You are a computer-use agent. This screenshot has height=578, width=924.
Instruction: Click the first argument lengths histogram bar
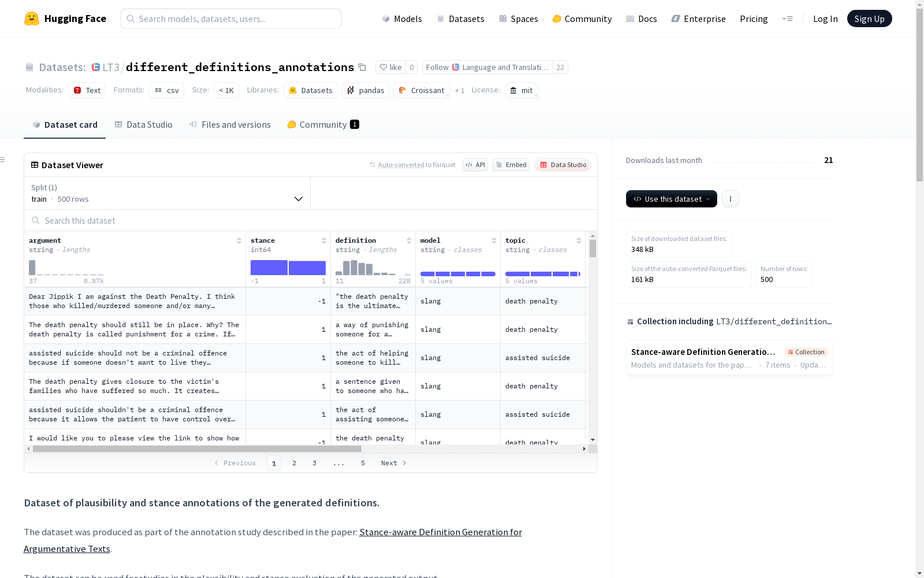[x=32, y=268]
